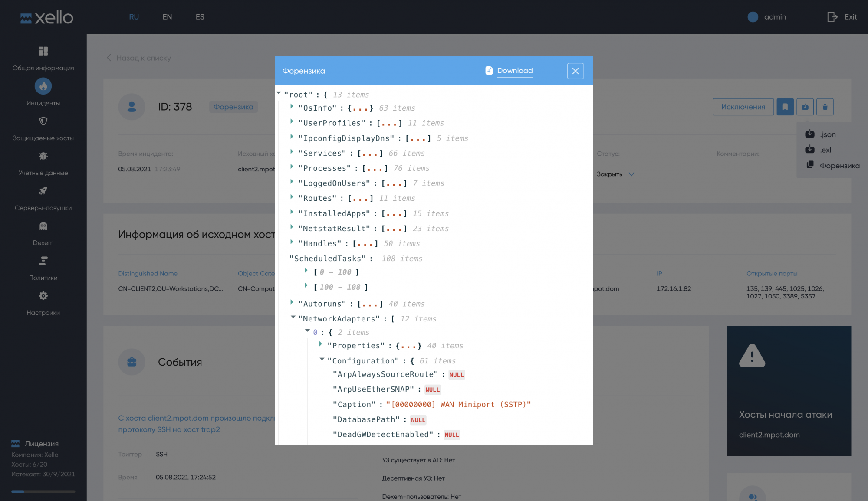
Task: Open the Credentials bug icon
Action: click(x=43, y=156)
